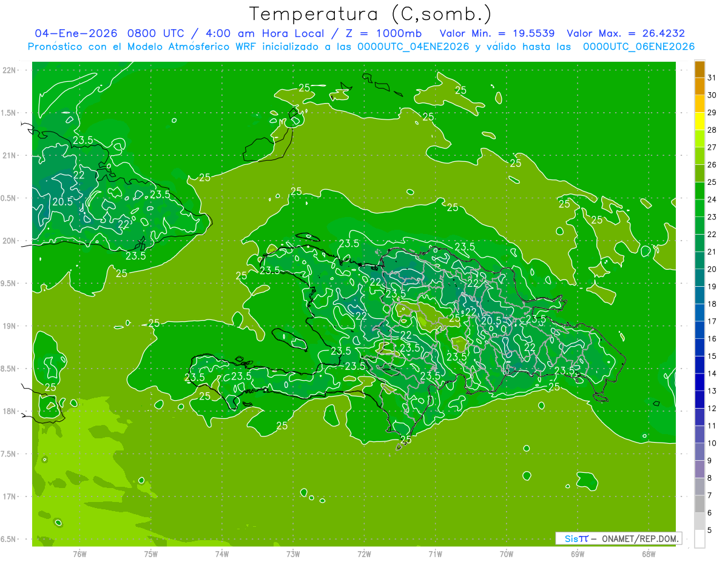Click the '17N' latitude axis label
728x562 pixels.
click(10, 497)
